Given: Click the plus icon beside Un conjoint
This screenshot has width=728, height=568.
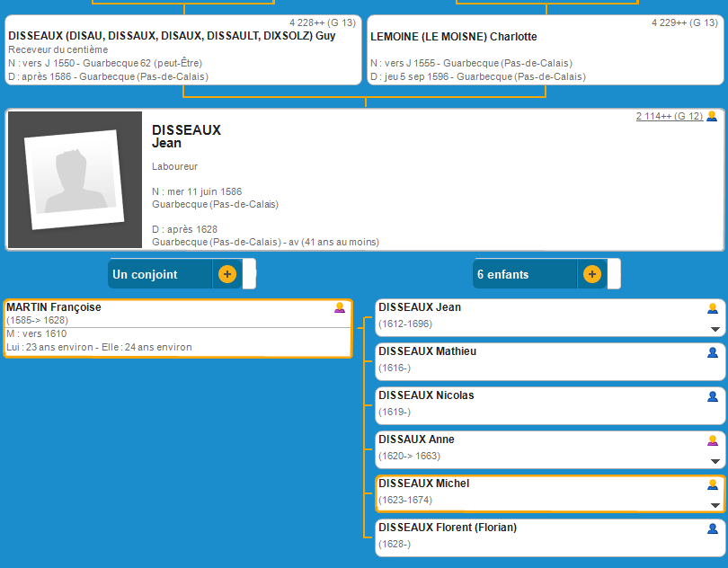Looking at the screenshot, I should pyautogui.click(x=226, y=274).
